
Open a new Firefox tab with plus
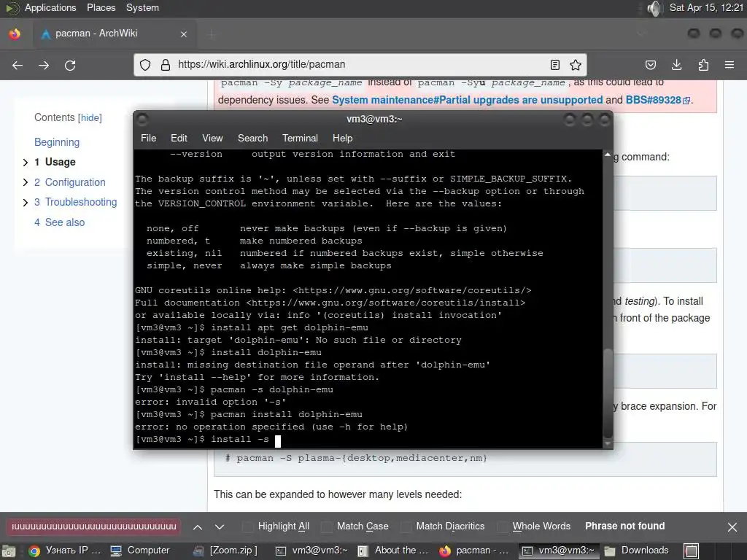(212, 34)
